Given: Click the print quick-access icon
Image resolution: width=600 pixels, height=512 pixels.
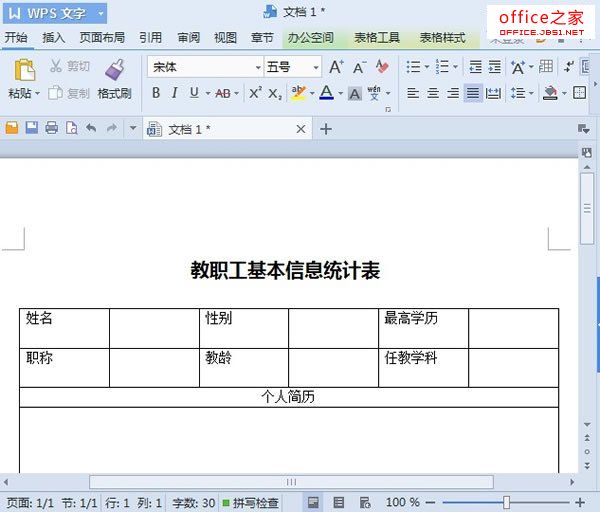Looking at the screenshot, I should pos(52,128).
